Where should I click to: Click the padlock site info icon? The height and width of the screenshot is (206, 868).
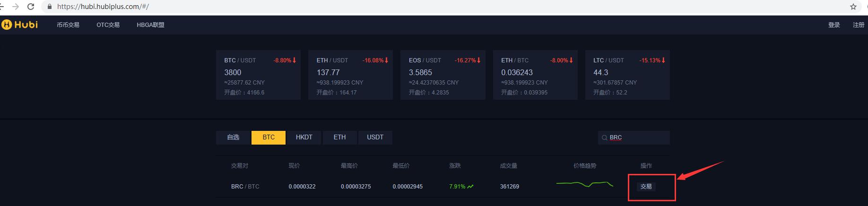[50, 7]
